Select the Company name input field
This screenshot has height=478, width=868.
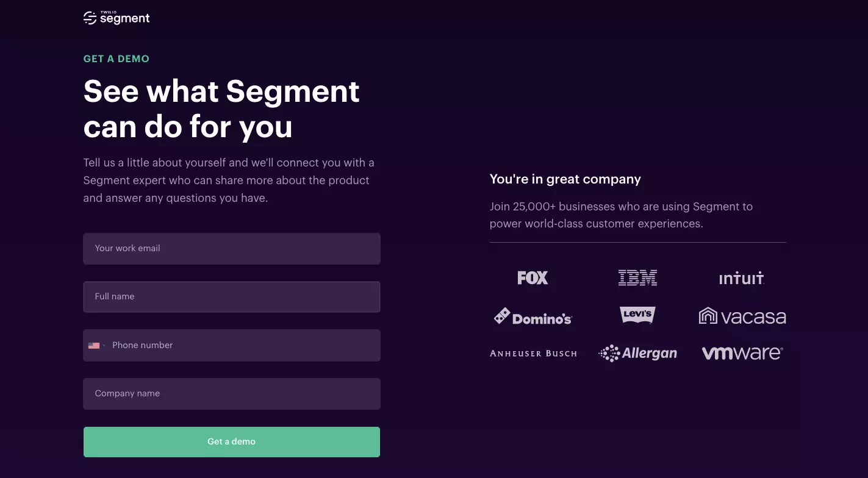click(x=232, y=394)
